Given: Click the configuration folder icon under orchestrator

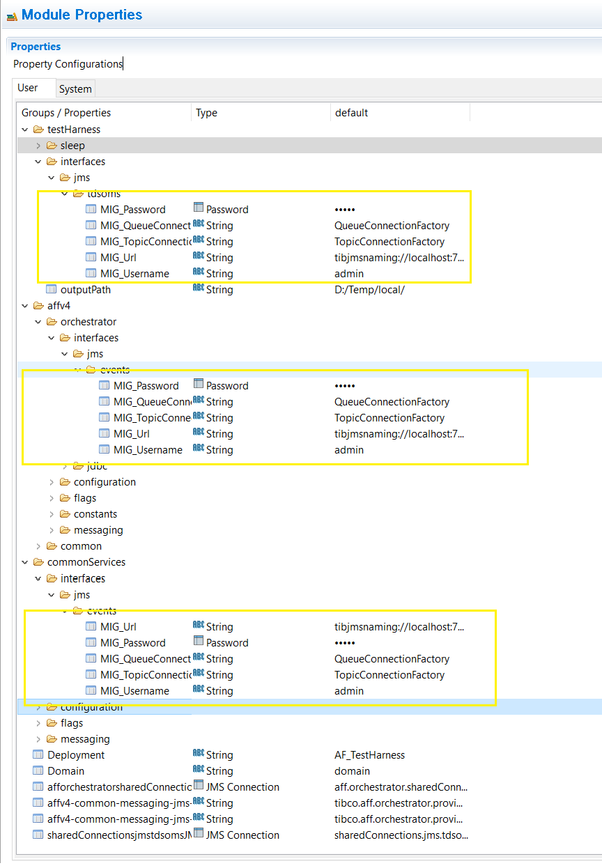Looking at the screenshot, I should click(x=65, y=482).
